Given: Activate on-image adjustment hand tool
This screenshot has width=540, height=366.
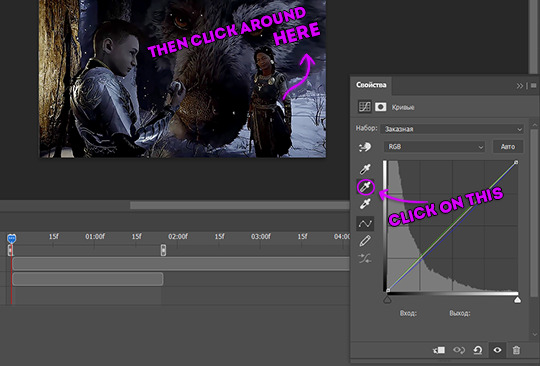Looking at the screenshot, I should tap(365, 147).
